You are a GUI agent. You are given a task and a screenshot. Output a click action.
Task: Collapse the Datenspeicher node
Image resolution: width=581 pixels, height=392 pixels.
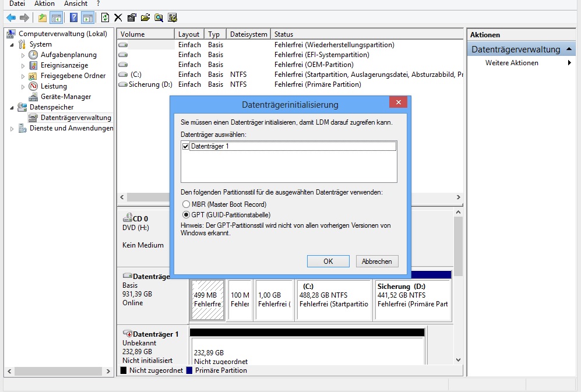pos(12,108)
